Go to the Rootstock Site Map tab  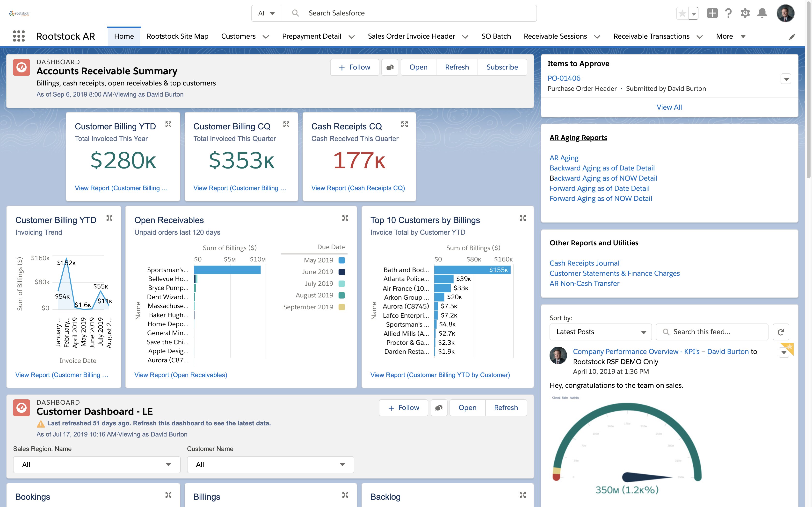tap(177, 36)
